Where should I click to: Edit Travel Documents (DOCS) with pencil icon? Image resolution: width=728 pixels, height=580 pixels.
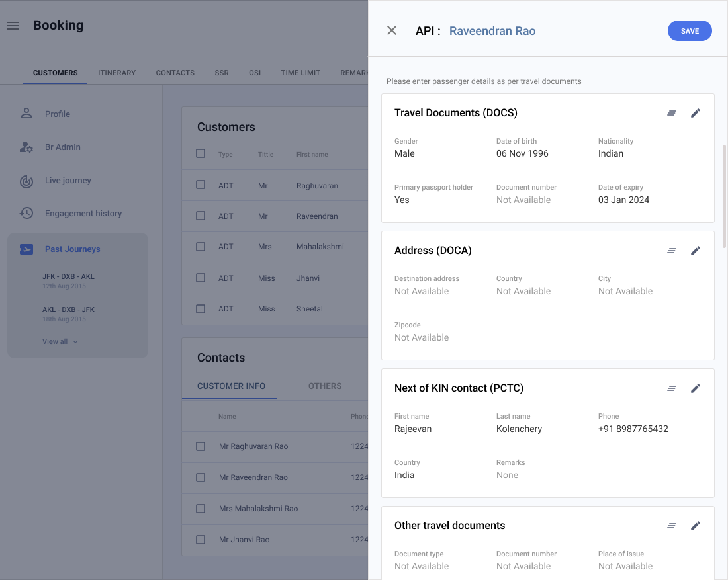(695, 113)
